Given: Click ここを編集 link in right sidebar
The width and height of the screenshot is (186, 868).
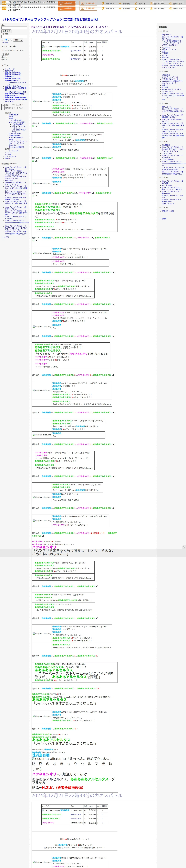Looking at the screenshot, I should (x=162, y=219).
